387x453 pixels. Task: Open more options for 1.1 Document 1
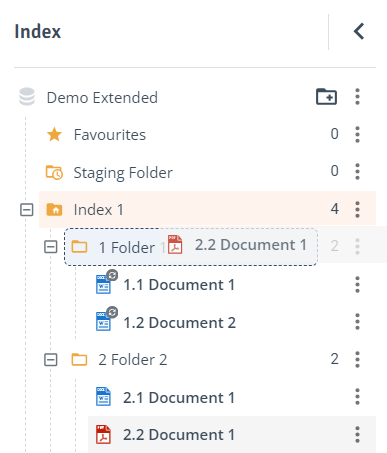[x=357, y=284]
